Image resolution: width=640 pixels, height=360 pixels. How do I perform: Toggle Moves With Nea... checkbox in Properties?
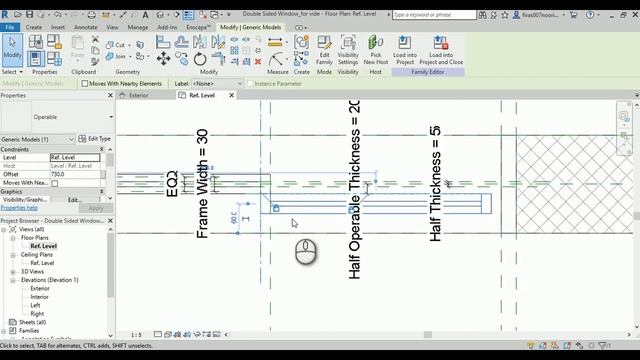[55, 183]
